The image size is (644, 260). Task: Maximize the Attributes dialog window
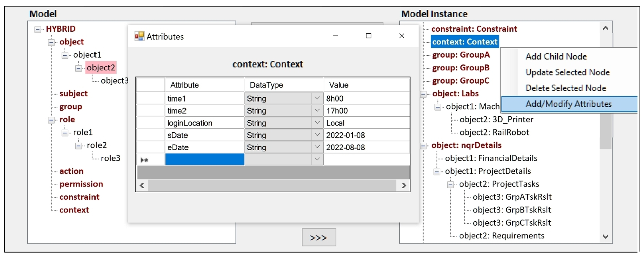pyautogui.click(x=368, y=36)
